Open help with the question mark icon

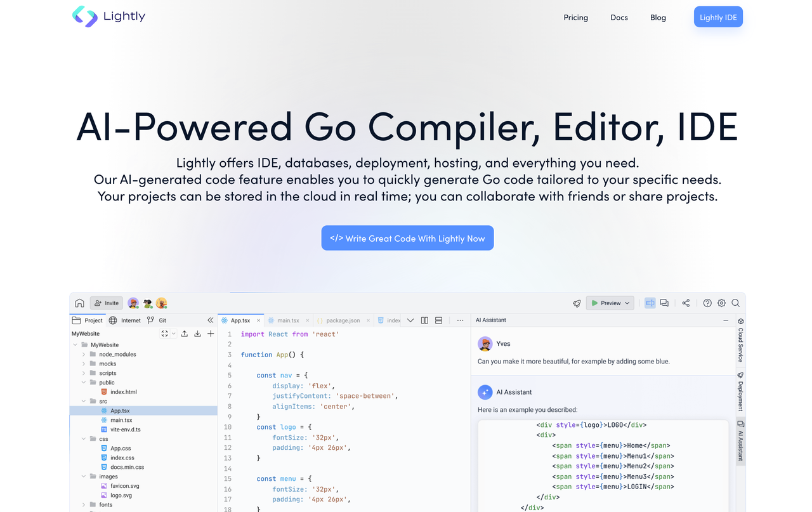tap(707, 303)
